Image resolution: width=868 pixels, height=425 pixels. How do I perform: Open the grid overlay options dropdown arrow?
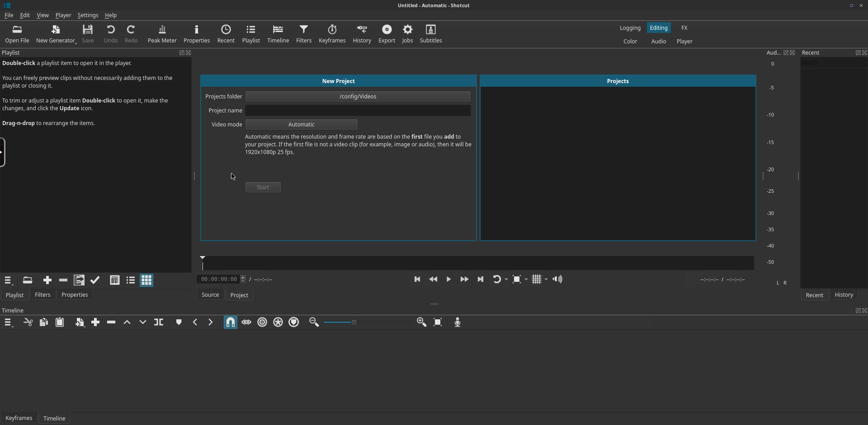tap(546, 280)
